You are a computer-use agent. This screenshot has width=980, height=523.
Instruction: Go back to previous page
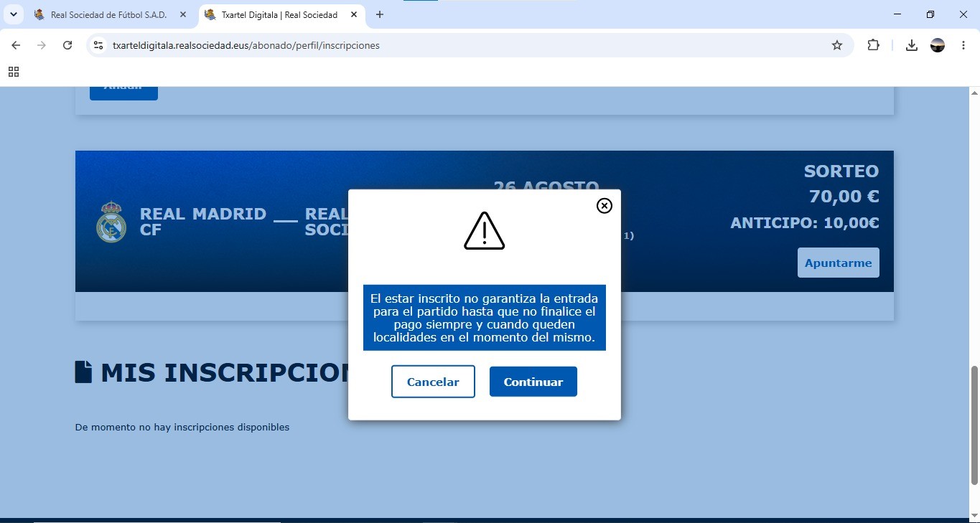(16, 45)
